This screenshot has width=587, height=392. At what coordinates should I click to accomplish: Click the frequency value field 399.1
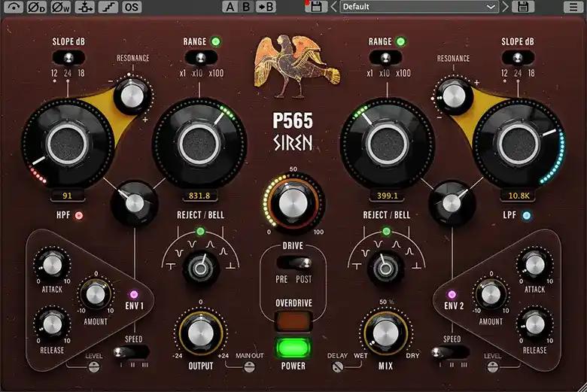[x=388, y=196]
